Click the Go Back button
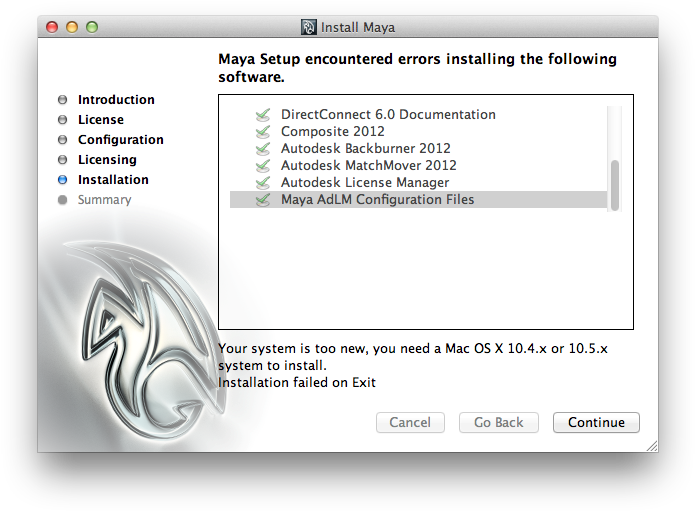695x511 pixels. coord(499,422)
